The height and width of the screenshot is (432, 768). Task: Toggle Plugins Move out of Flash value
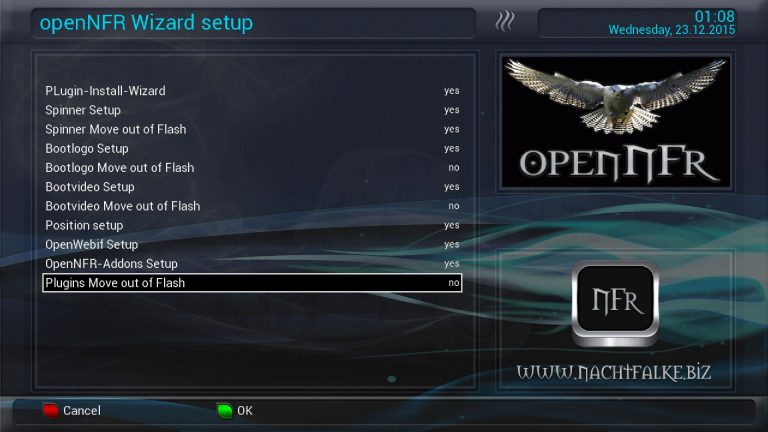(454, 283)
